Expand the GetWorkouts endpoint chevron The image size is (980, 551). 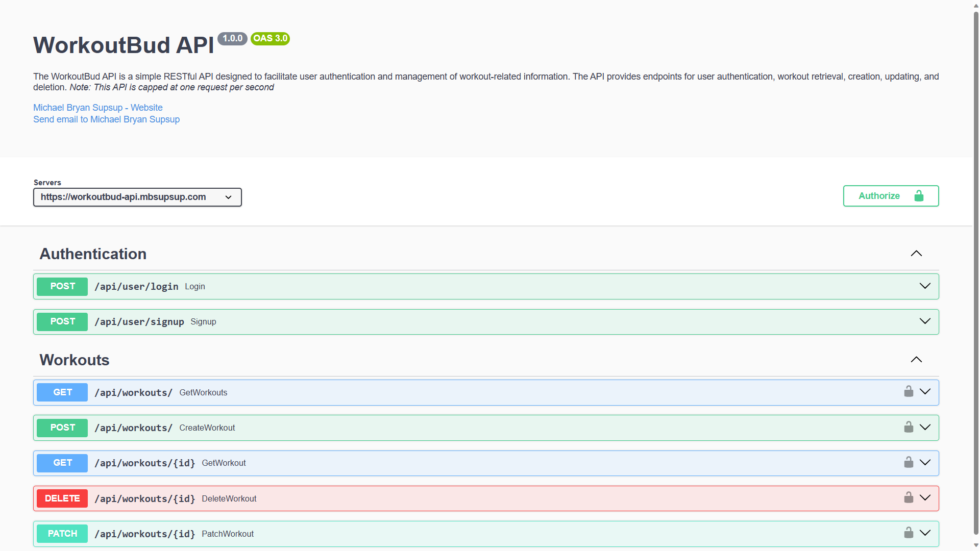coord(925,391)
